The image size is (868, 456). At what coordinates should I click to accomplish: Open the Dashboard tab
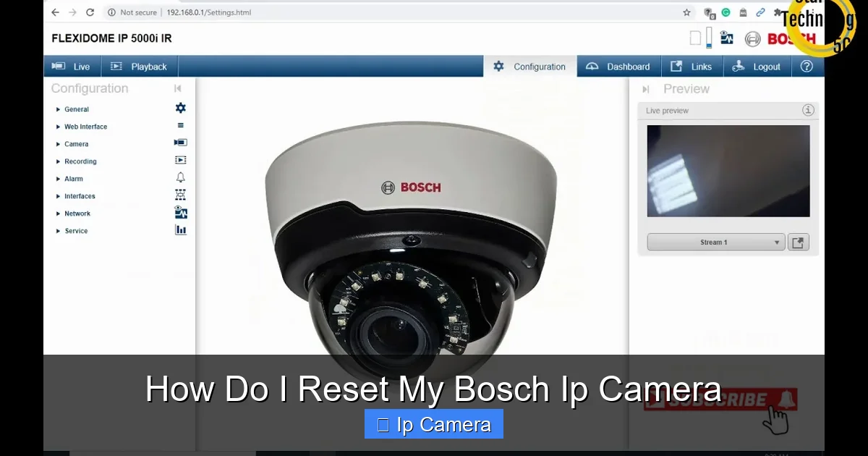pyautogui.click(x=618, y=67)
